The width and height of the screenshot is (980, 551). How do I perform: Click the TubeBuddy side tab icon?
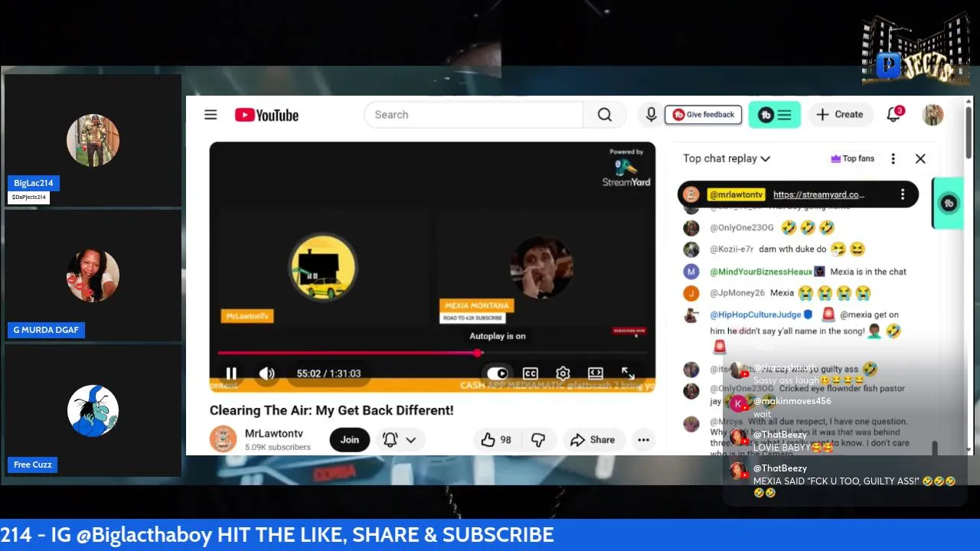coord(949,203)
